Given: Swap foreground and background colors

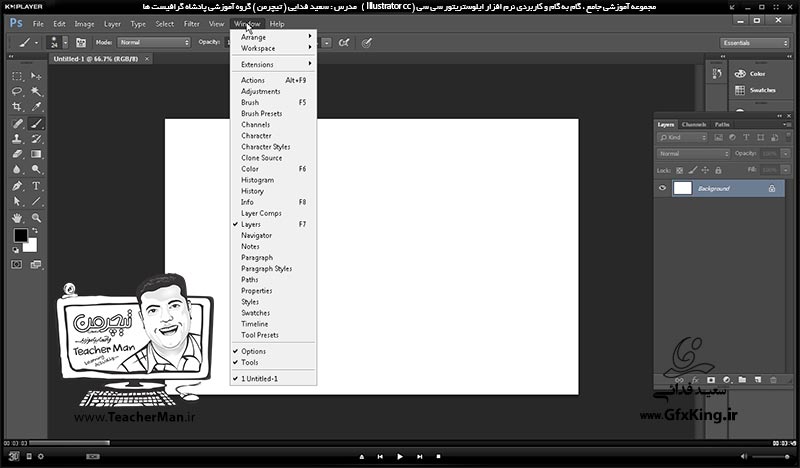Looking at the screenshot, I should tap(35, 231).
